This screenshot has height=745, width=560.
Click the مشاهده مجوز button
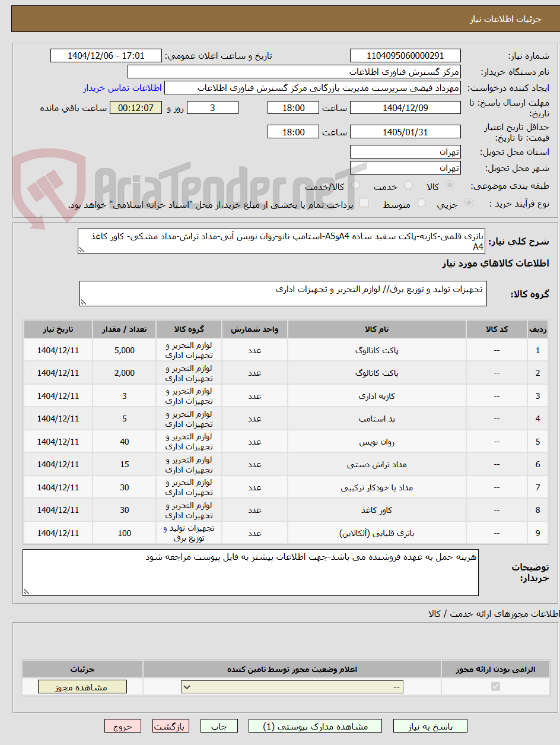(82, 687)
